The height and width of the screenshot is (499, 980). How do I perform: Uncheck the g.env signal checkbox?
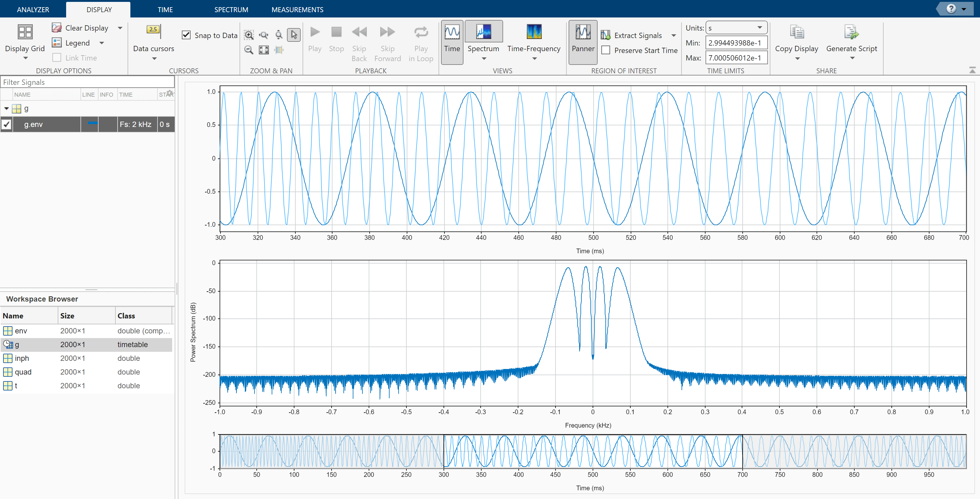pyautogui.click(x=7, y=124)
